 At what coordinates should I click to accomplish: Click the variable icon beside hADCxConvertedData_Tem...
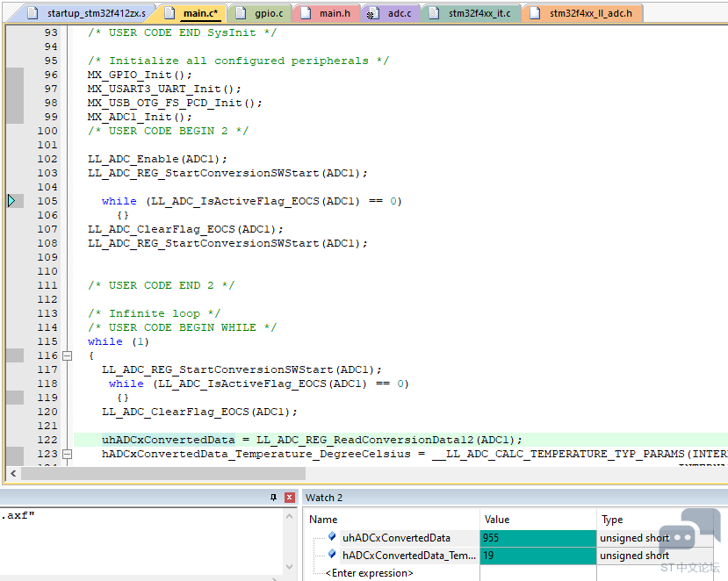point(332,554)
